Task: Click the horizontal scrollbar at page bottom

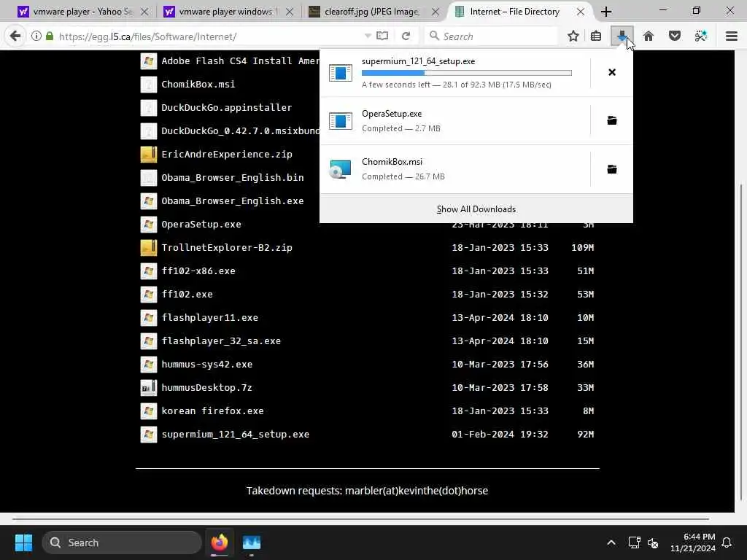Action: tap(360, 518)
